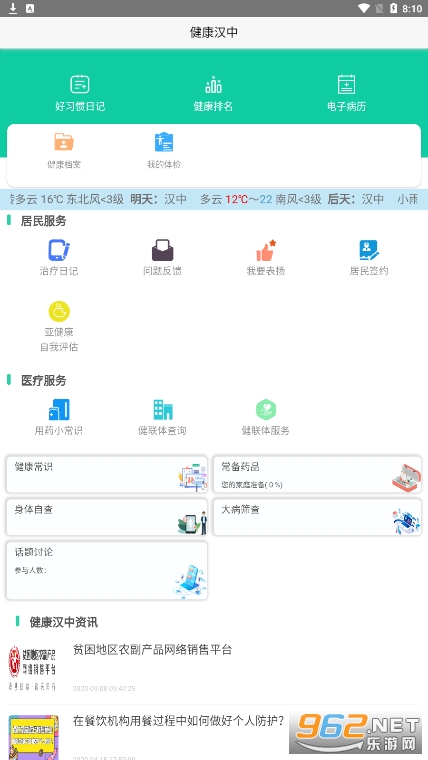Open the 健康档案 folder icon

pyautogui.click(x=64, y=142)
